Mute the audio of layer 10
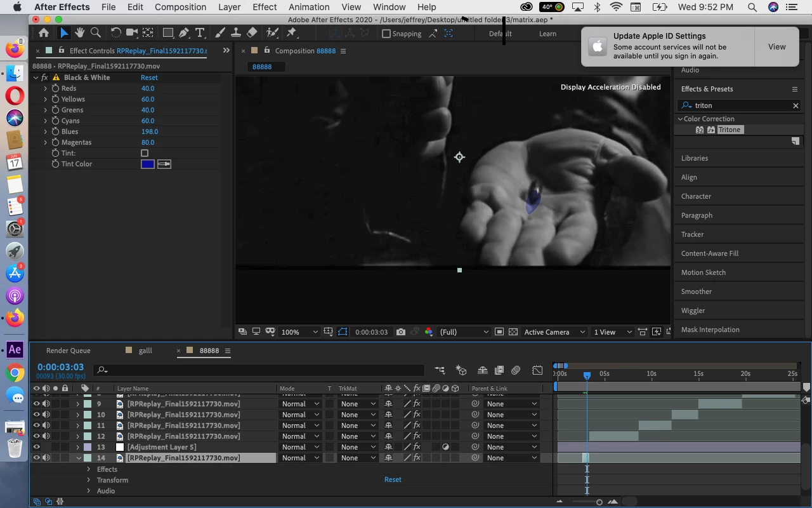This screenshot has height=508, width=812. pyautogui.click(x=46, y=415)
